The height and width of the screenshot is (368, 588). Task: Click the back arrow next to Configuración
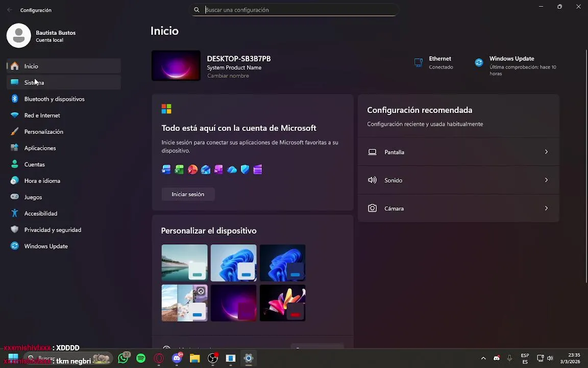tap(10, 10)
